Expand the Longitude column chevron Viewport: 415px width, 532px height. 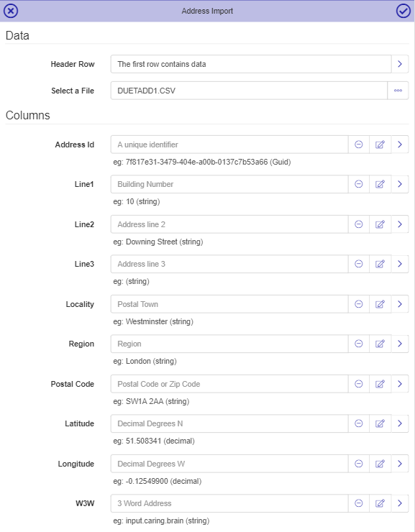(400, 464)
